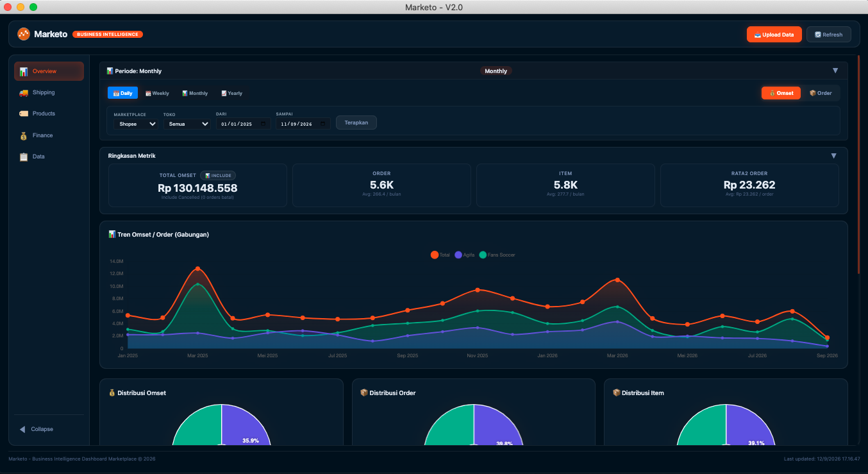Screen dimensions: 868x474
Task: Click the Order metric card 5.6K
Action: click(x=381, y=185)
